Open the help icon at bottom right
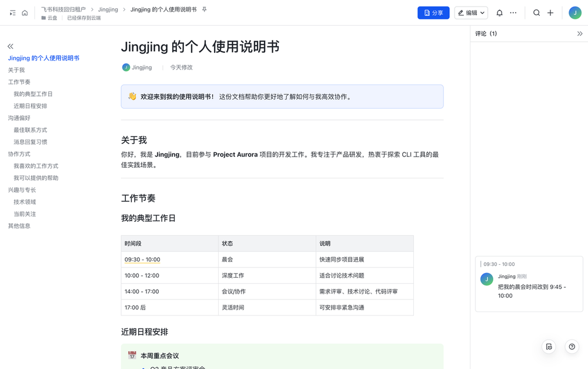This screenshot has width=588, height=369. pos(572,347)
